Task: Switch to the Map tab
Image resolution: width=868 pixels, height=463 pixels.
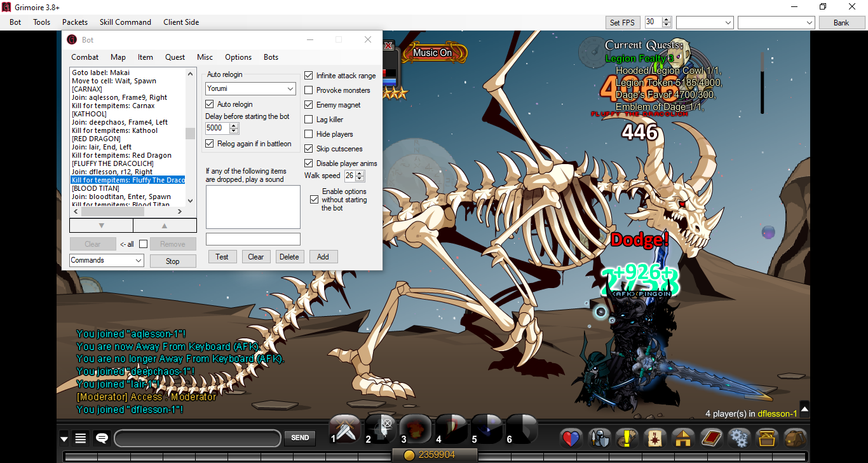Action: pyautogui.click(x=118, y=57)
